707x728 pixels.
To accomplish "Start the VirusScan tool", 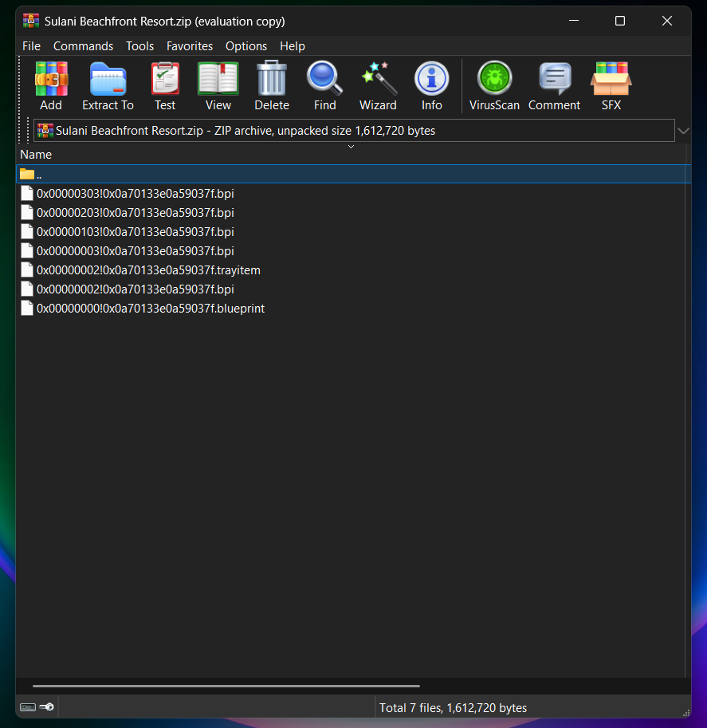I will (x=494, y=86).
